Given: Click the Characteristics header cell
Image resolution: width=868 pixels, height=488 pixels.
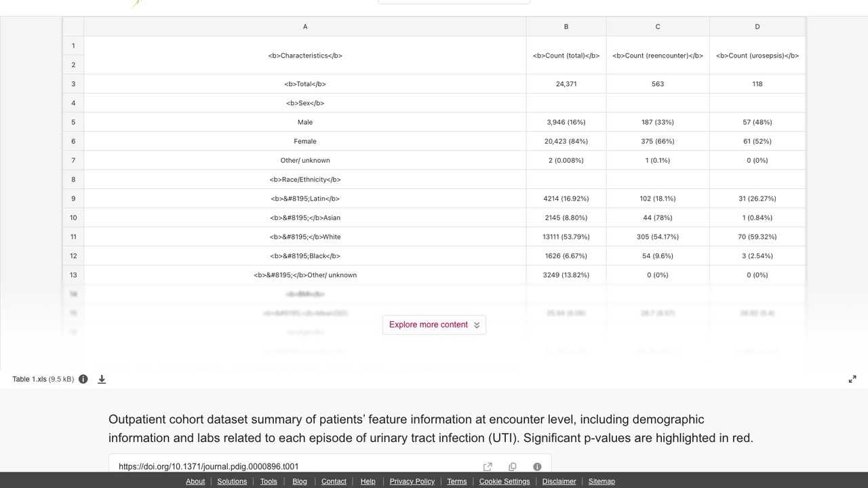Looking at the screenshot, I should pyautogui.click(x=305, y=56).
